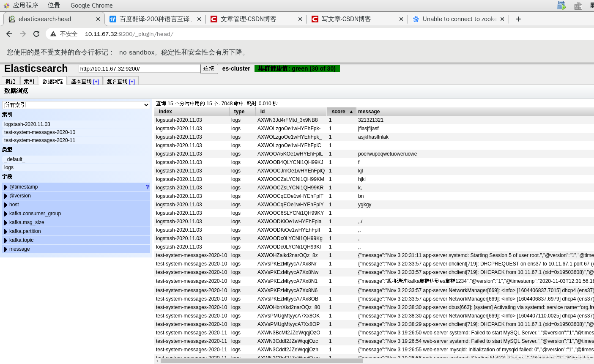This screenshot has width=594, height=364.
Task: Open the 概览 overview tab
Action: pyautogui.click(x=11, y=81)
